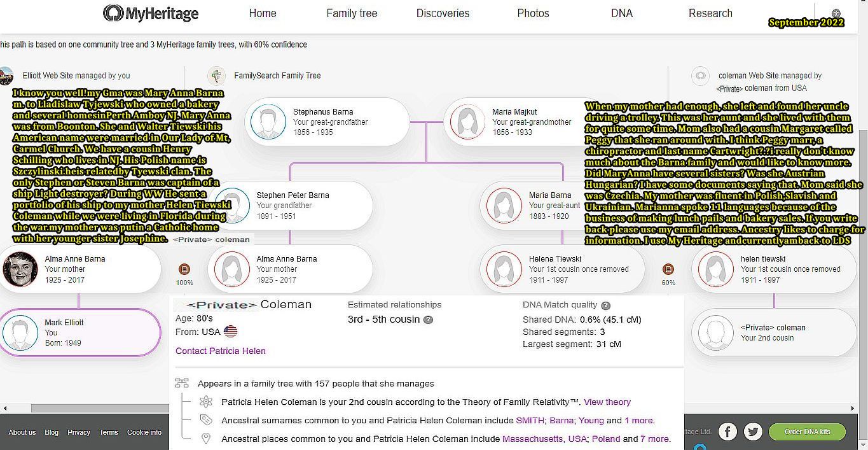Click Mark Elliott's avatar icon
868x450 pixels.
click(20, 333)
